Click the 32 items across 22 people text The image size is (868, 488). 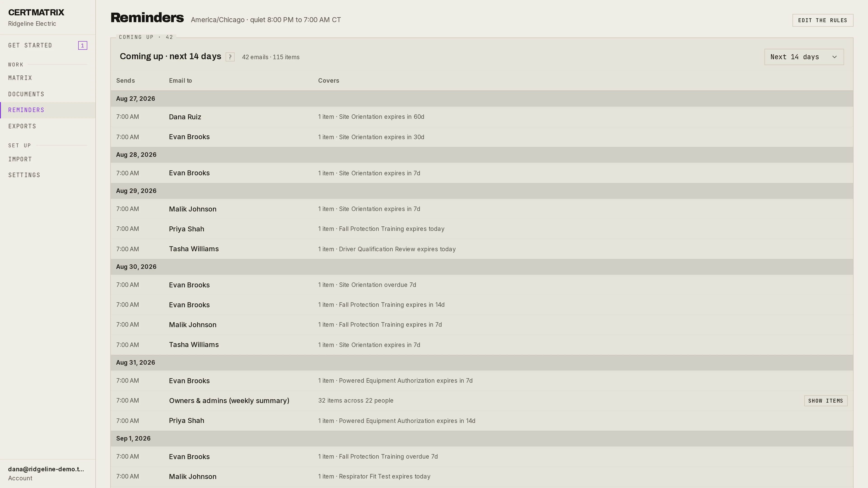point(356,401)
